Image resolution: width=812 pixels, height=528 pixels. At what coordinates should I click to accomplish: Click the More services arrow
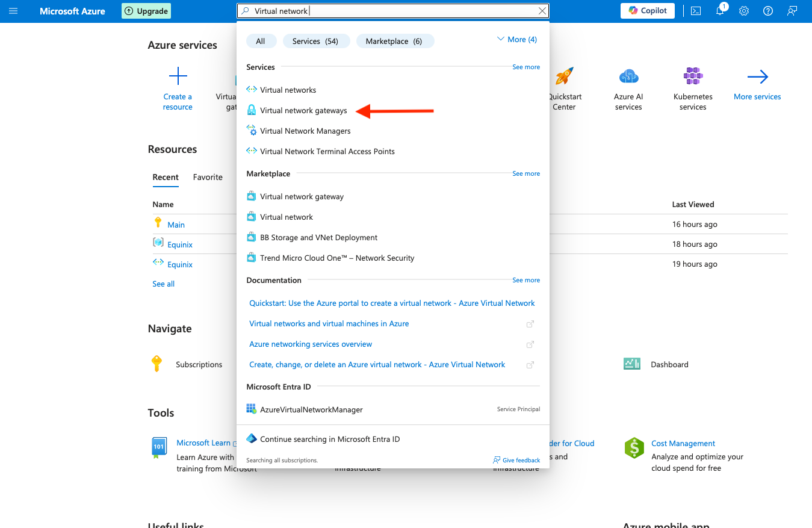(757, 76)
